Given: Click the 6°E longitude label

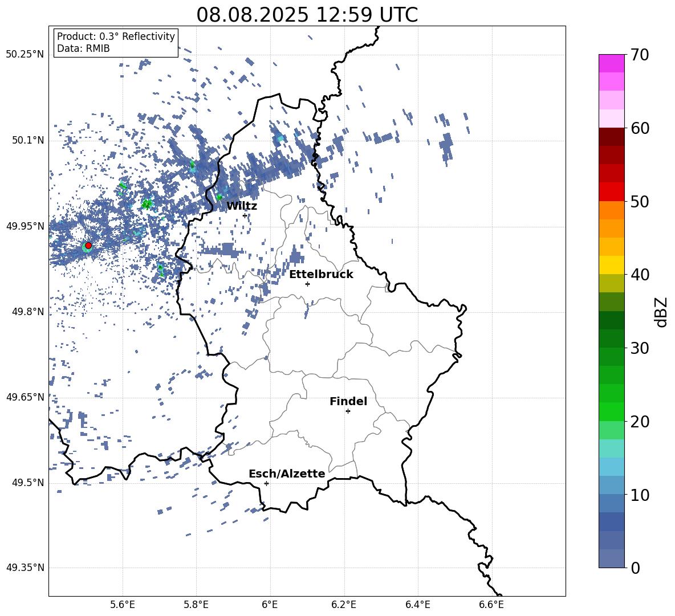Looking at the screenshot, I should 270,605.
